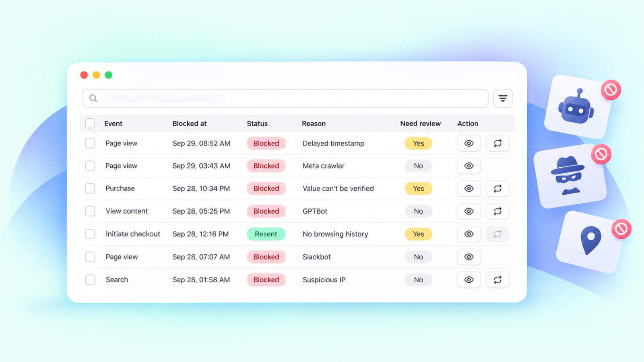Check the Meta crawler row checkbox
The height and width of the screenshot is (362, 644).
click(90, 166)
